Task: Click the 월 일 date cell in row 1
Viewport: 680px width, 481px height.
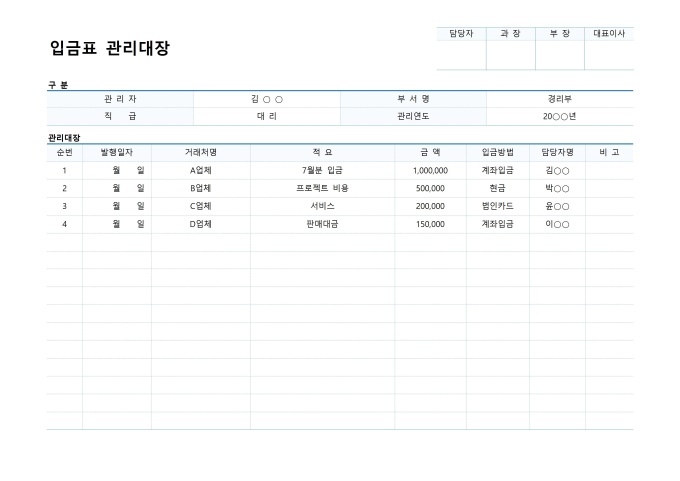Action: tap(117, 170)
